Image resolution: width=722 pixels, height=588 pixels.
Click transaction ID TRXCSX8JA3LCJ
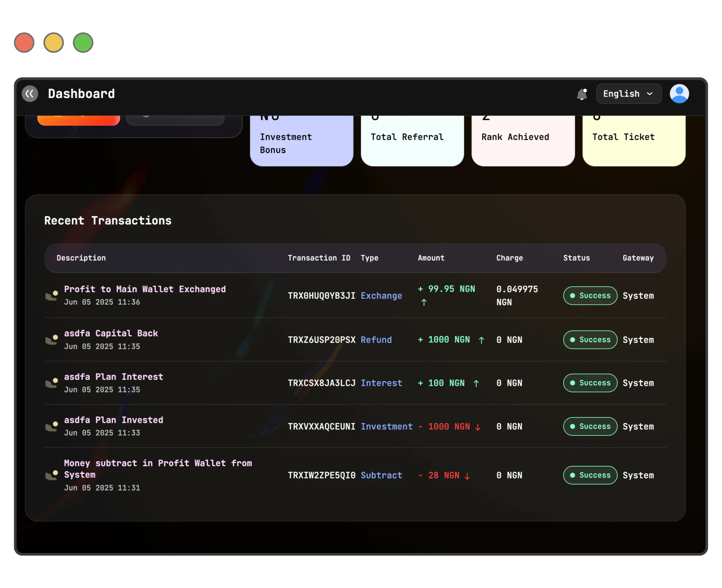(x=322, y=383)
